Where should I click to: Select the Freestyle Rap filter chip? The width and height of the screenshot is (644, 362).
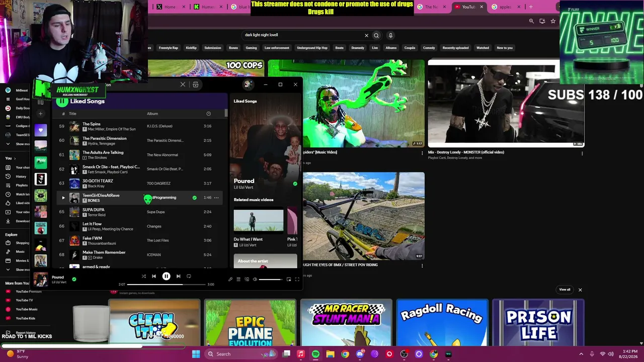coord(169,48)
